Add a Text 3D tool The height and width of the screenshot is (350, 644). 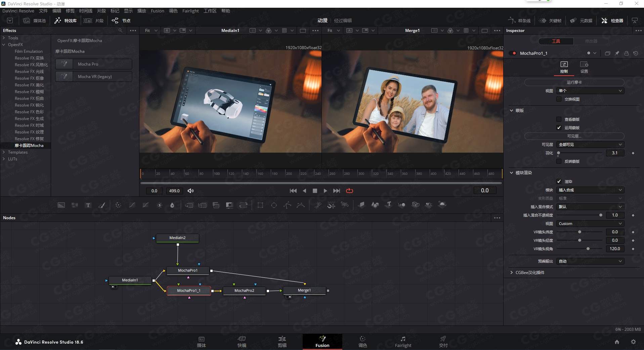click(389, 204)
